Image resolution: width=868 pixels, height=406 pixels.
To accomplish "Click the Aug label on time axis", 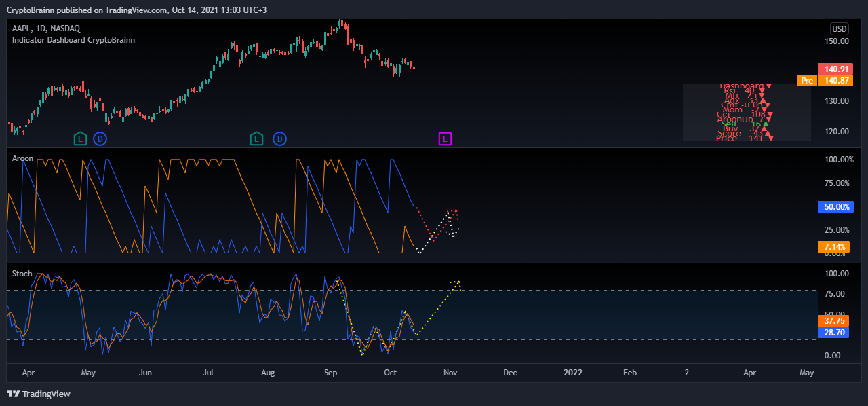I will [x=268, y=373].
